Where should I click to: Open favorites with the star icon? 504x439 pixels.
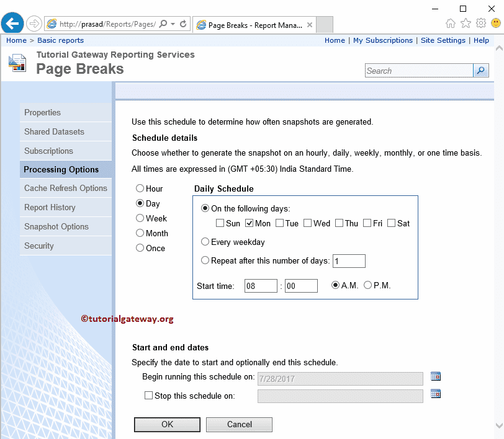coord(466,23)
